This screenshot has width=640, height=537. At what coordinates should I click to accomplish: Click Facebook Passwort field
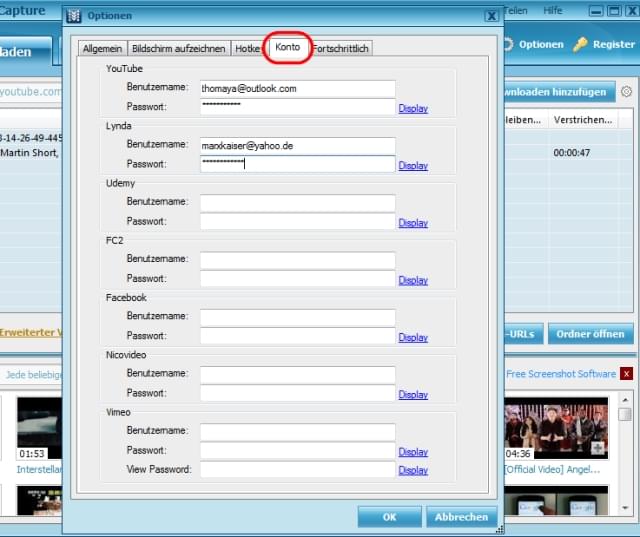click(x=298, y=336)
